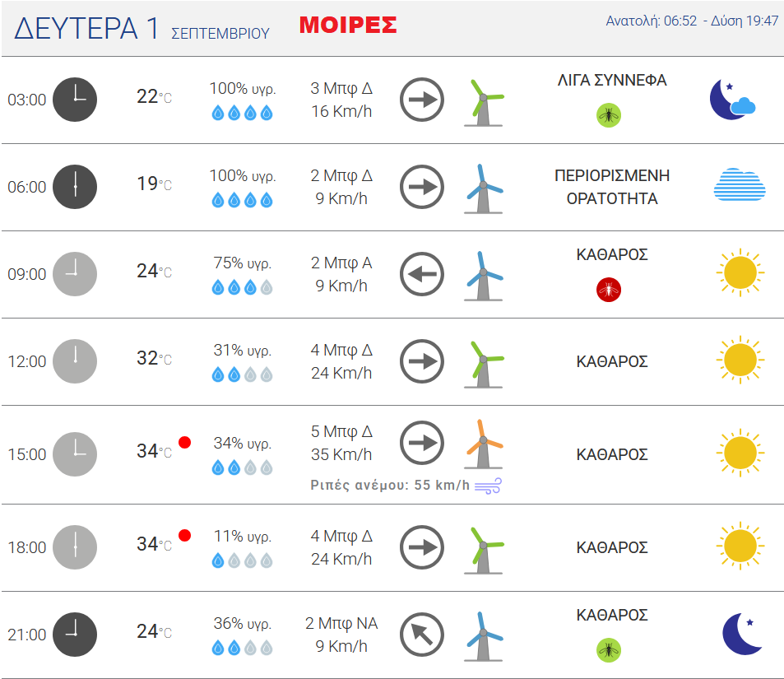
Task: Click the 34°C temperature at 15:00
Action: pyautogui.click(x=154, y=451)
